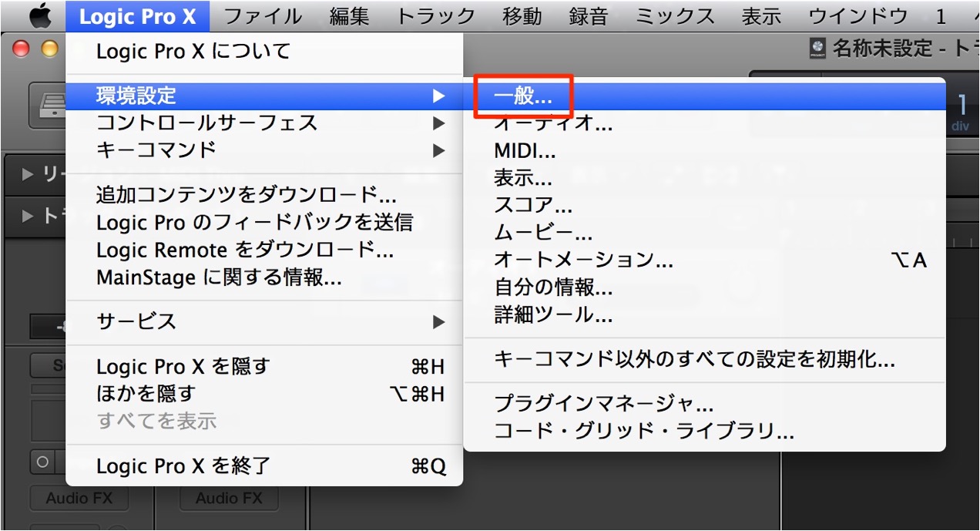Choose Logic Pro X を終了
Viewport: 980px width, 531px height.
click(264, 465)
